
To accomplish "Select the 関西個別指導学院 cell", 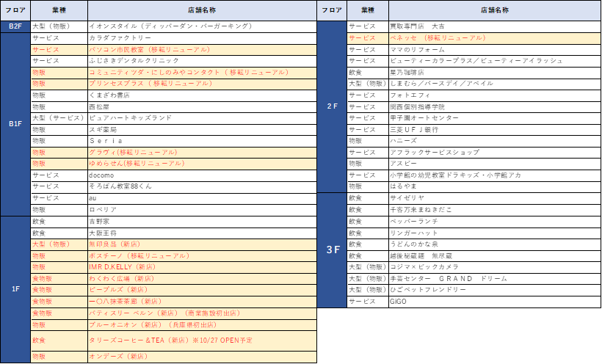I will 495,106.
